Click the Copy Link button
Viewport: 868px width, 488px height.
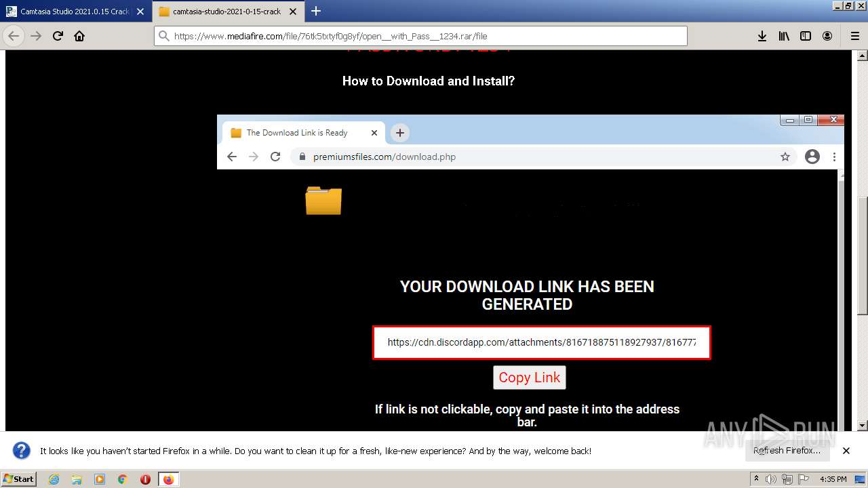[530, 378]
